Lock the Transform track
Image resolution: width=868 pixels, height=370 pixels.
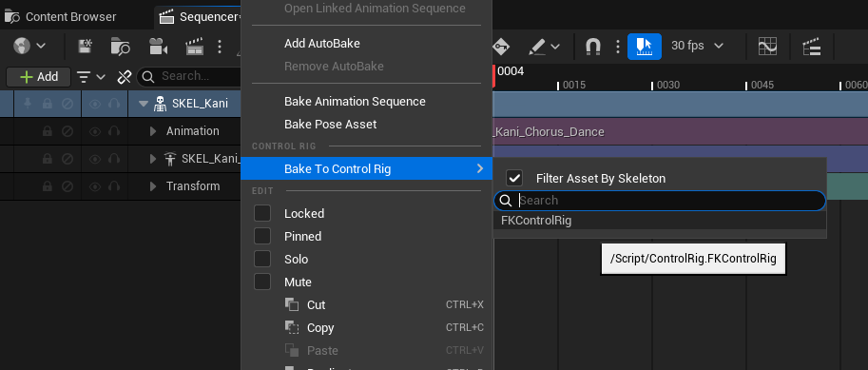tap(48, 186)
